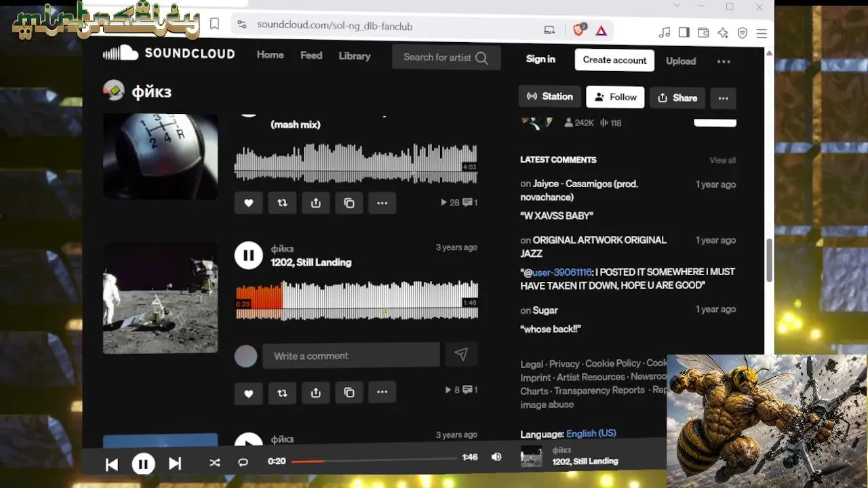The width and height of the screenshot is (868, 488).
Task: Pause playback from the bottom player bar
Action: [143, 464]
